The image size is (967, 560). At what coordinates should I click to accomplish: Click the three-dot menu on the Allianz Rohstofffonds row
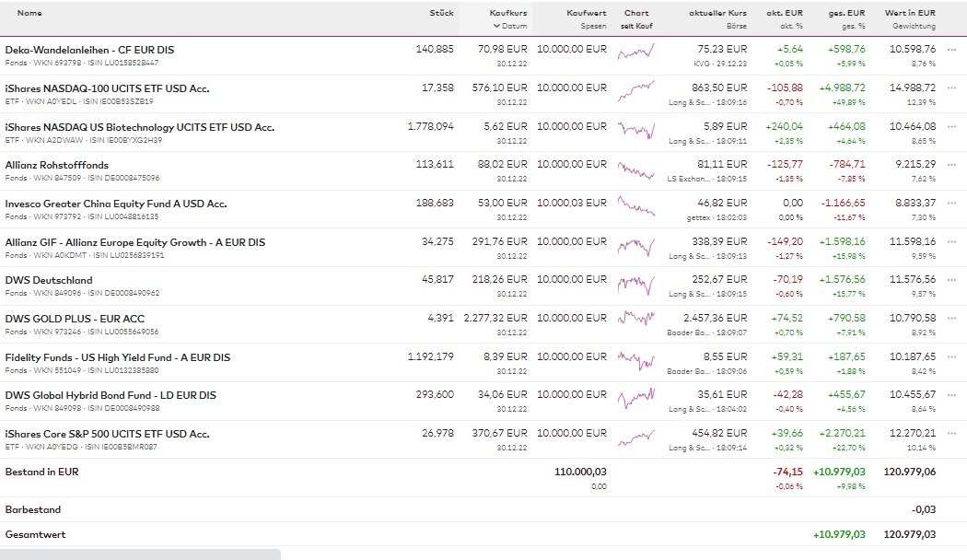(x=951, y=165)
